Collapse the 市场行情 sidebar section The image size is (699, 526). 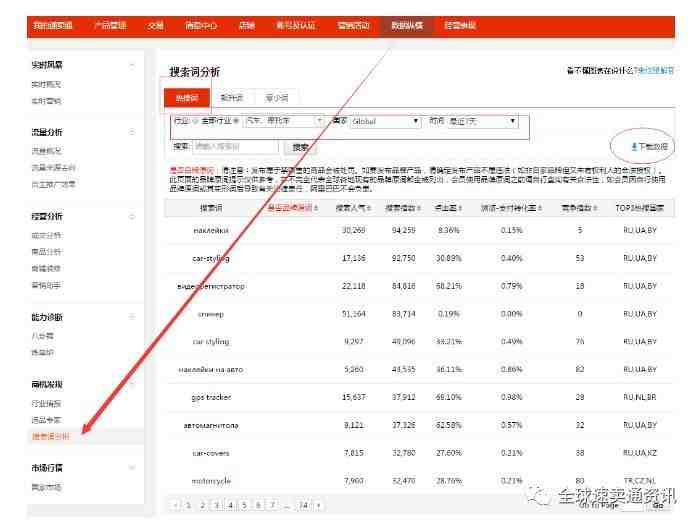point(132,468)
